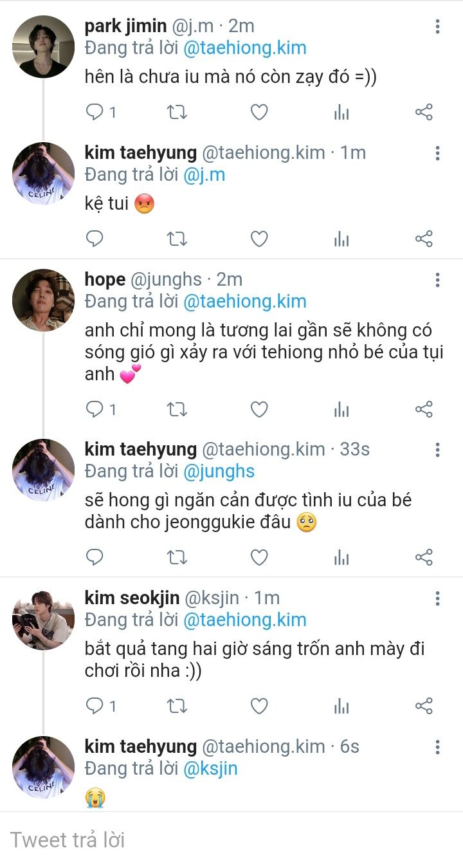
Task: Open more options menu on hope's tweet
Action: tap(437, 280)
